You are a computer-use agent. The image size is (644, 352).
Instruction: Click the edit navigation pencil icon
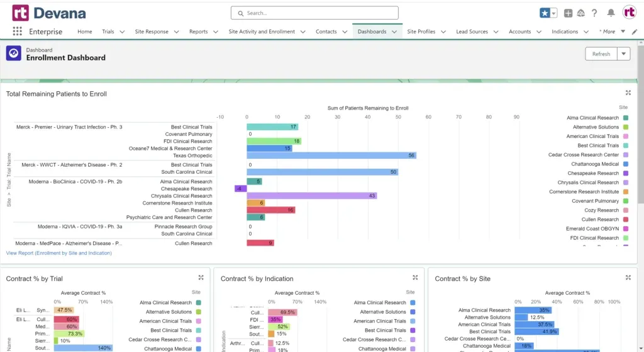pos(635,31)
